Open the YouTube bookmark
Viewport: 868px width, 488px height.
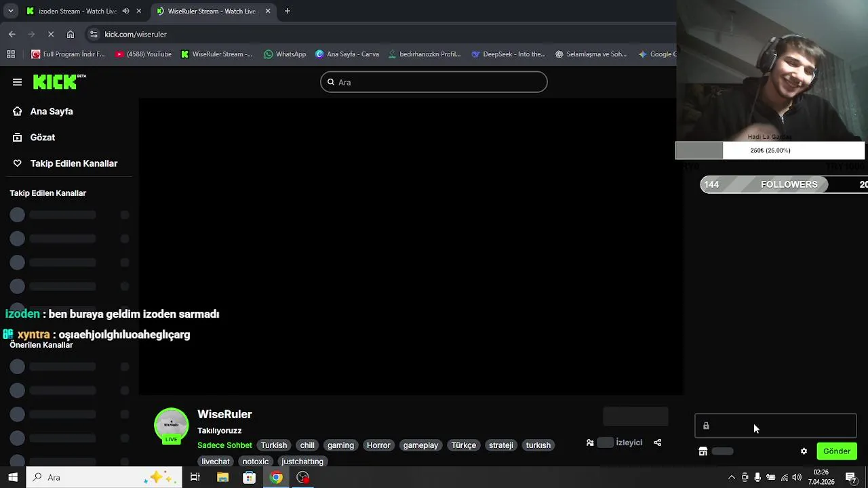(143, 54)
